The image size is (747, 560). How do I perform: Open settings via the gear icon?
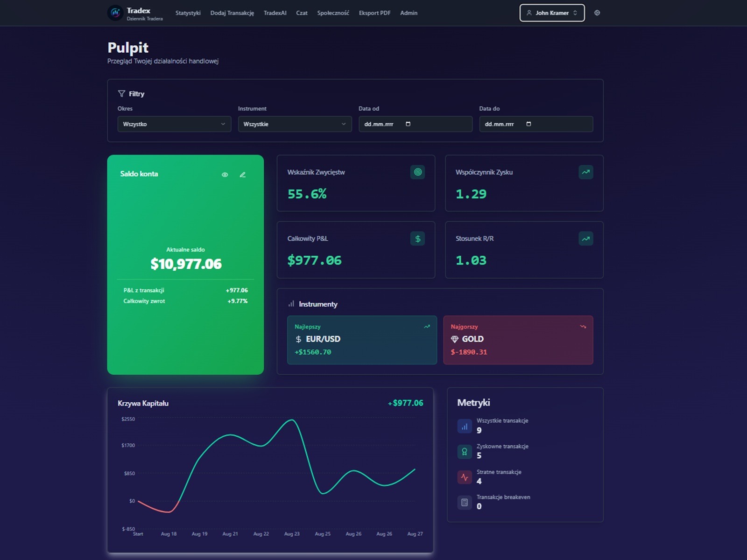point(597,13)
